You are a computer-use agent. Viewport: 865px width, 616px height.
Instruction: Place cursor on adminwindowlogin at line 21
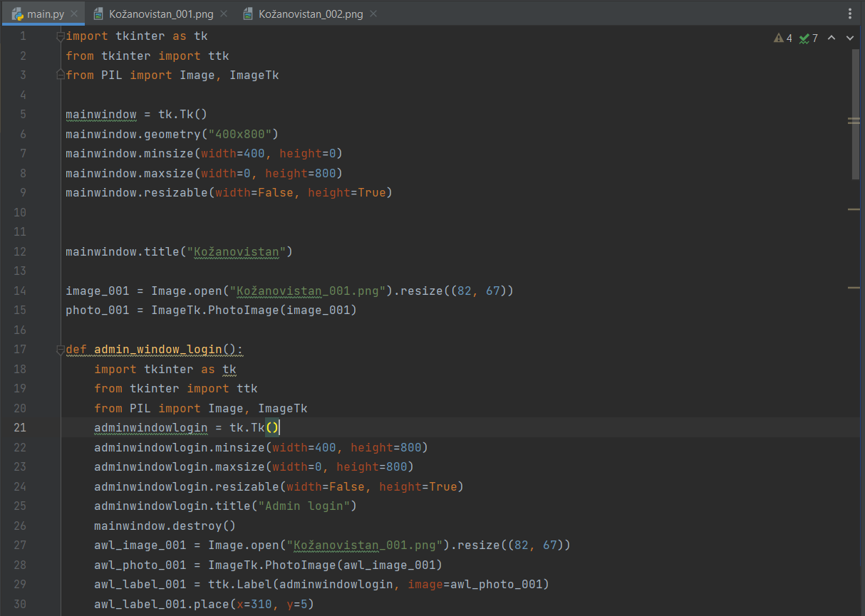150,427
